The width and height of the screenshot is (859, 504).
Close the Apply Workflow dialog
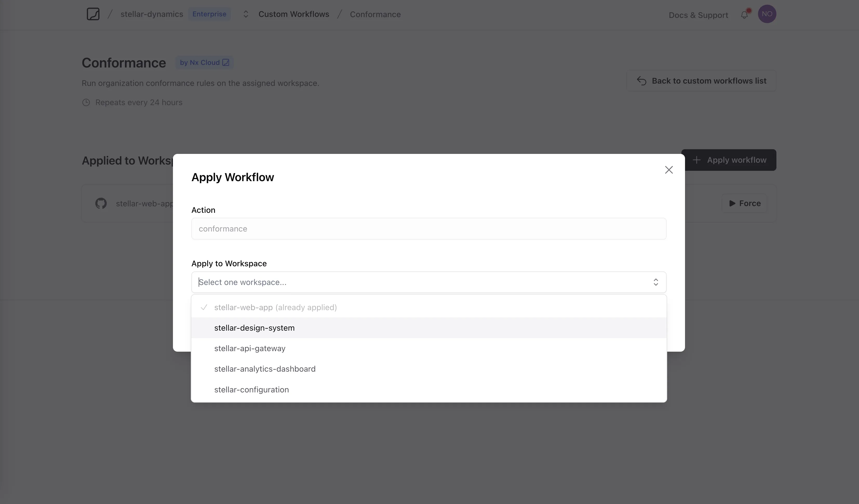tap(669, 170)
